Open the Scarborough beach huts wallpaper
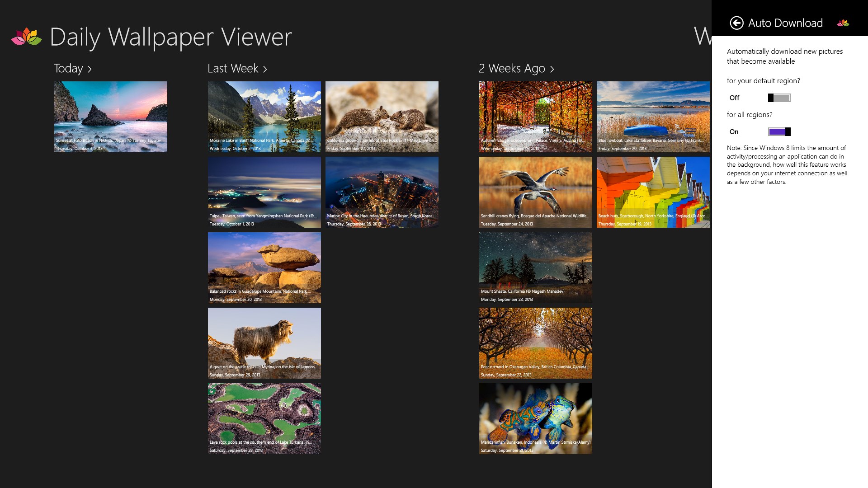 [653, 192]
